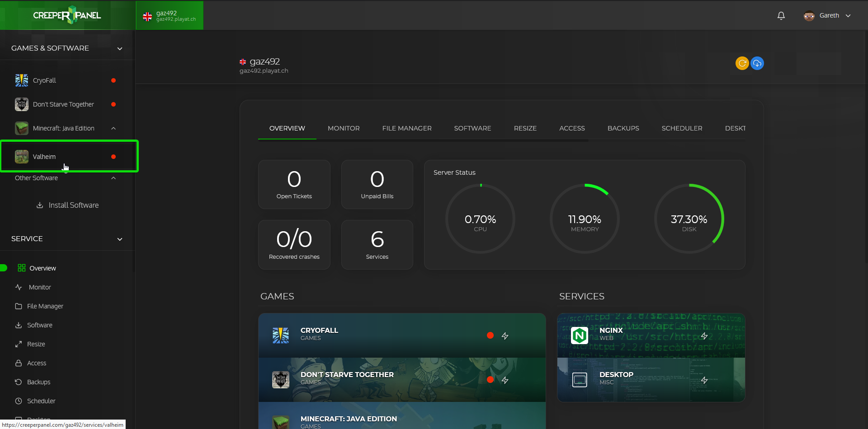The image size is (868, 429).
Task: Click the Resize arrows icon in sidebar
Action: [x=19, y=344]
